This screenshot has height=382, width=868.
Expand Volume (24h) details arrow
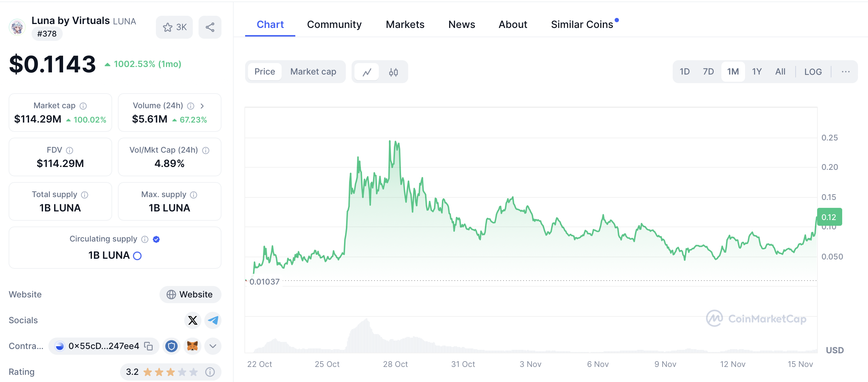[x=202, y=106]
